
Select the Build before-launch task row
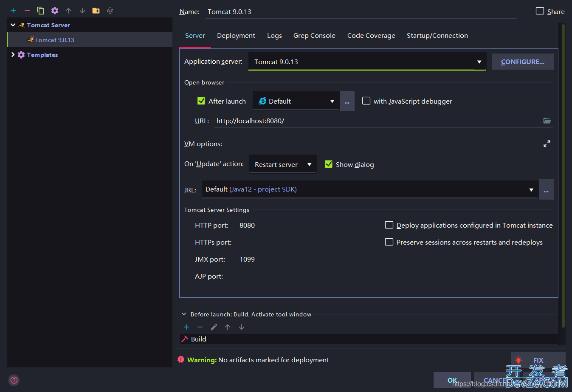point(369,339)
